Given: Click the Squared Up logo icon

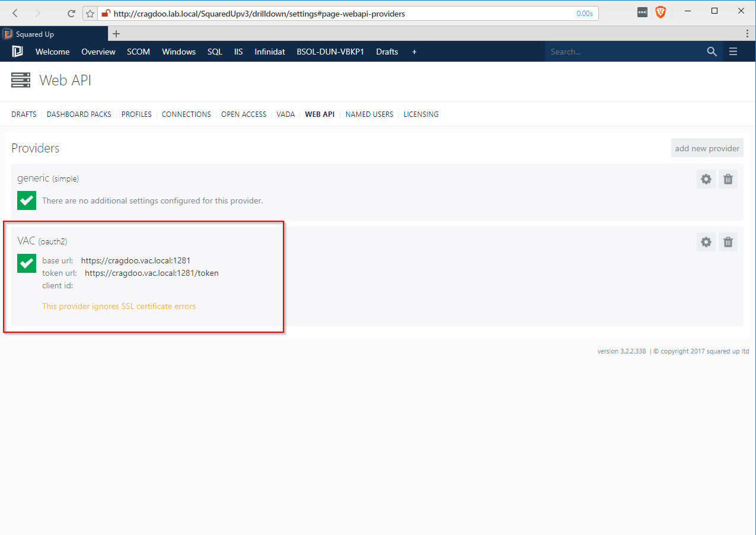Looking at the screenshot, I should (17, 52).
